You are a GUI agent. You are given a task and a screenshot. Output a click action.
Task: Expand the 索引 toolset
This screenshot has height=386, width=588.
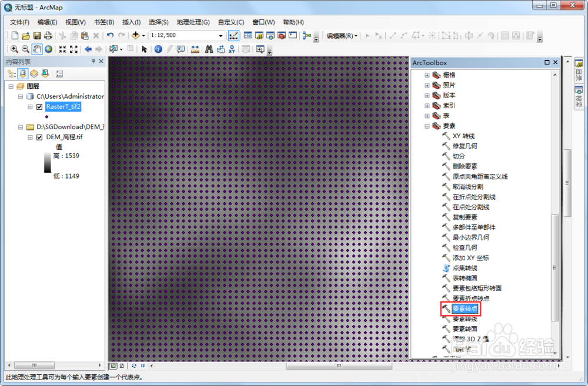(x=427, y=105)
